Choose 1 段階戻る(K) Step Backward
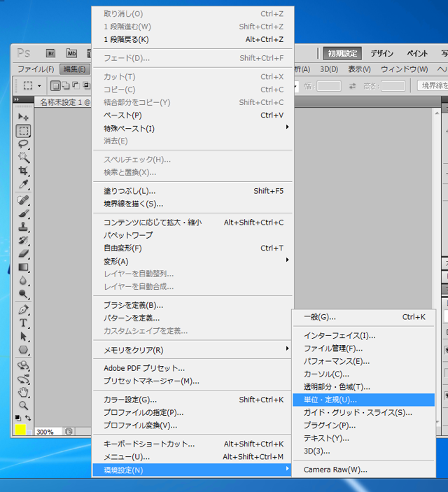Image resolution: width=448 pixels, height=492 pixels. pyautogui.click(x=192, y=39)
